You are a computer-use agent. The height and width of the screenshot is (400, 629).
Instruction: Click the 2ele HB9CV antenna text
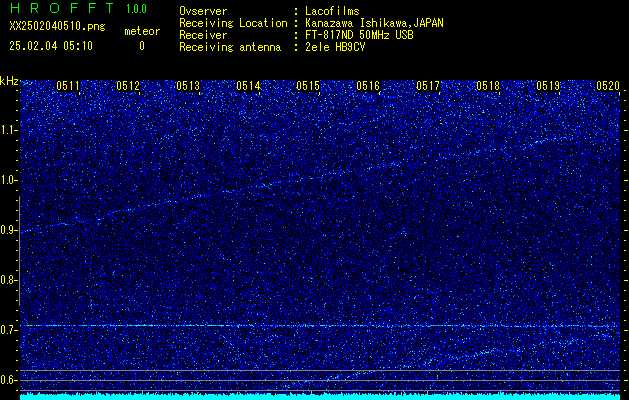tap(335, 47)
